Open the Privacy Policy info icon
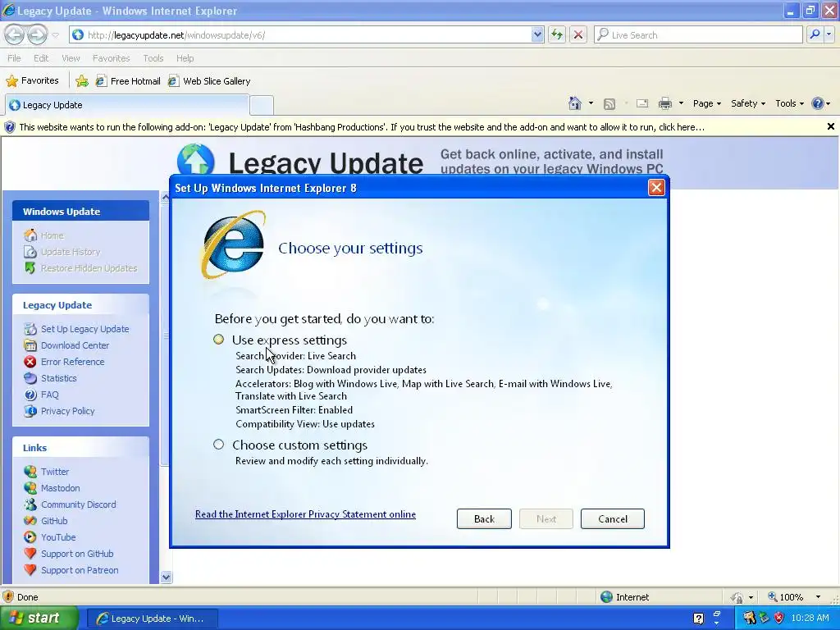The height and width of the screenshot is (630, 840). click(30, 411)
